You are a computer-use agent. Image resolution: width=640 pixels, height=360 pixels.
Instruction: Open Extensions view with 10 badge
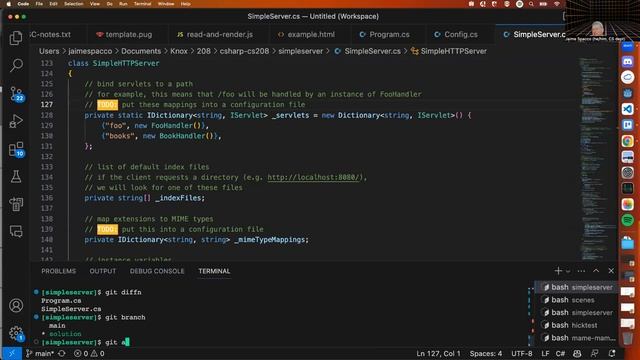[x=16, y=149]
